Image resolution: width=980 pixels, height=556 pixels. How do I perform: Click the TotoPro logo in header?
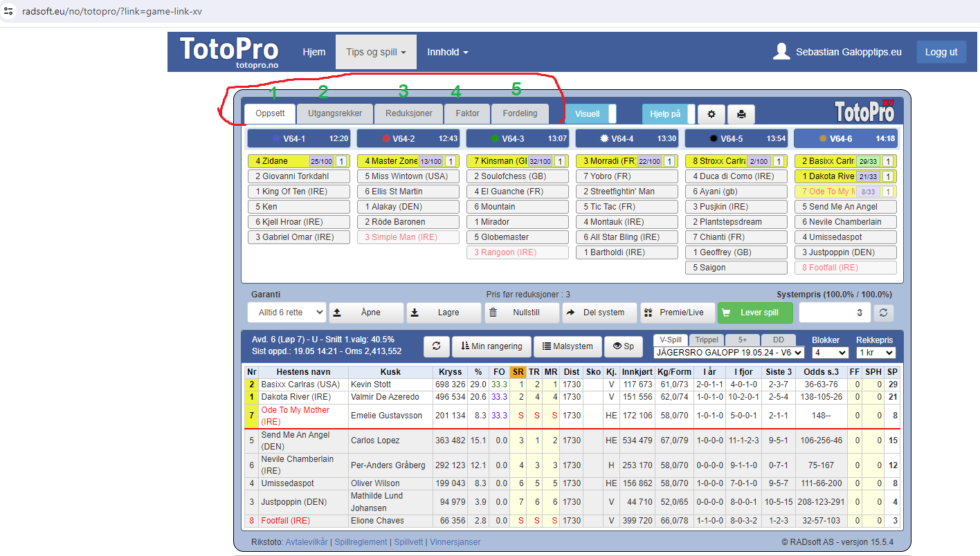point(229,53)
